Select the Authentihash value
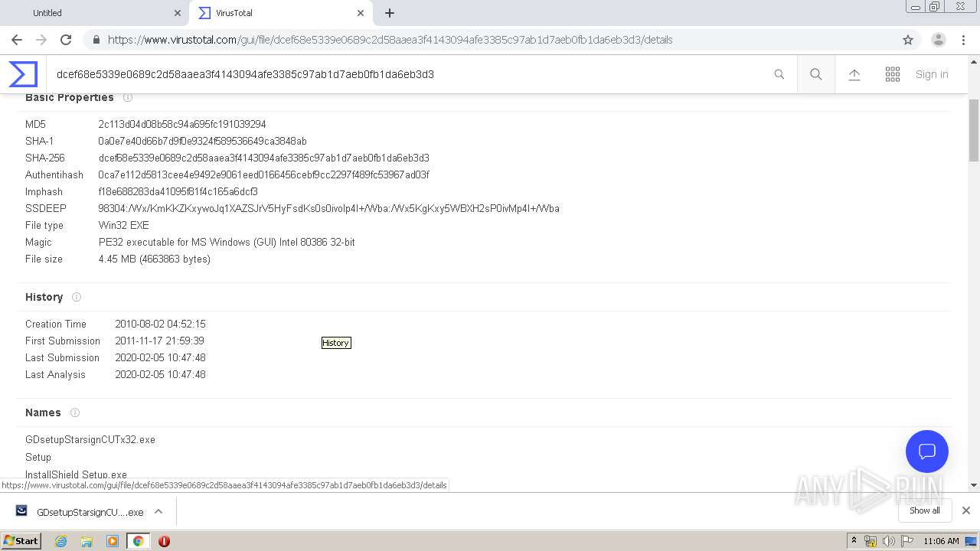The image size is (980, 551). [263, 174]
